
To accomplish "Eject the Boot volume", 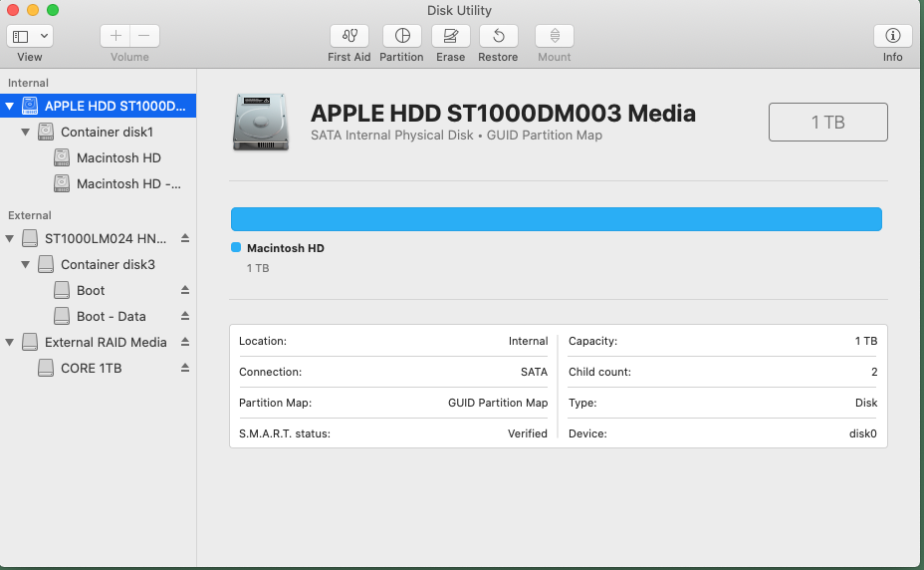I will (x=185, y=290).
